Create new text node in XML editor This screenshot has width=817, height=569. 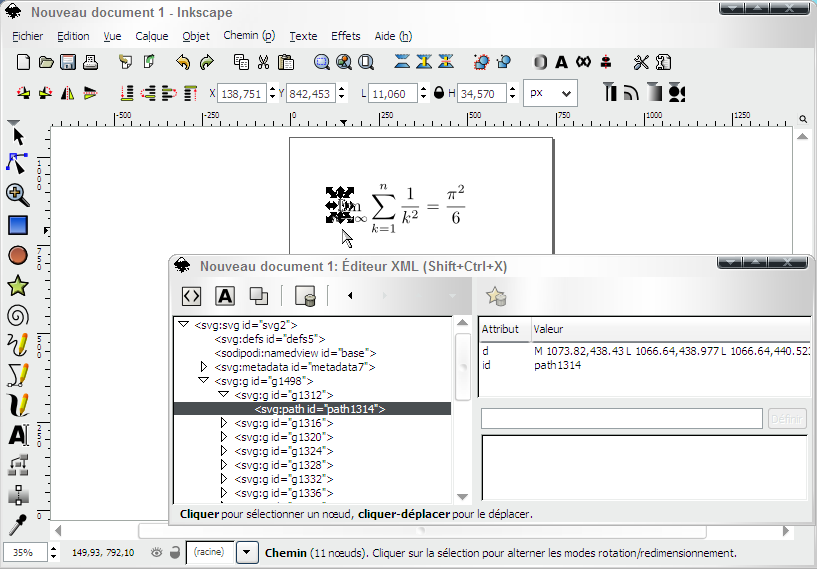click(225, 296)
